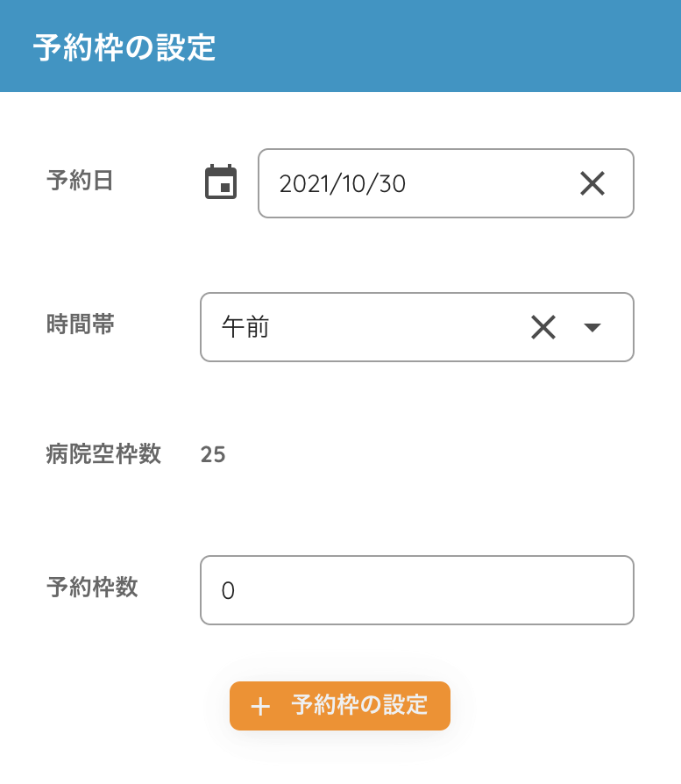Click the 2021/10/30 date text
This screenshot has width=681, height=784.
[x=342, y=184]
